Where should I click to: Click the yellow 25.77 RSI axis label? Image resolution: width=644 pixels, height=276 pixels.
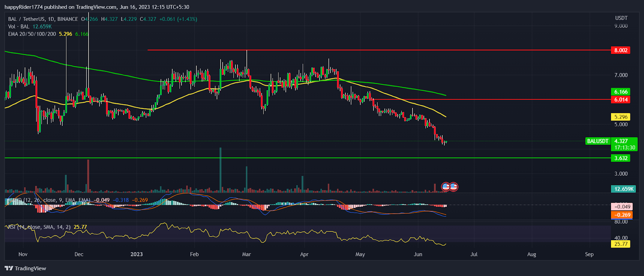(621, 244)
